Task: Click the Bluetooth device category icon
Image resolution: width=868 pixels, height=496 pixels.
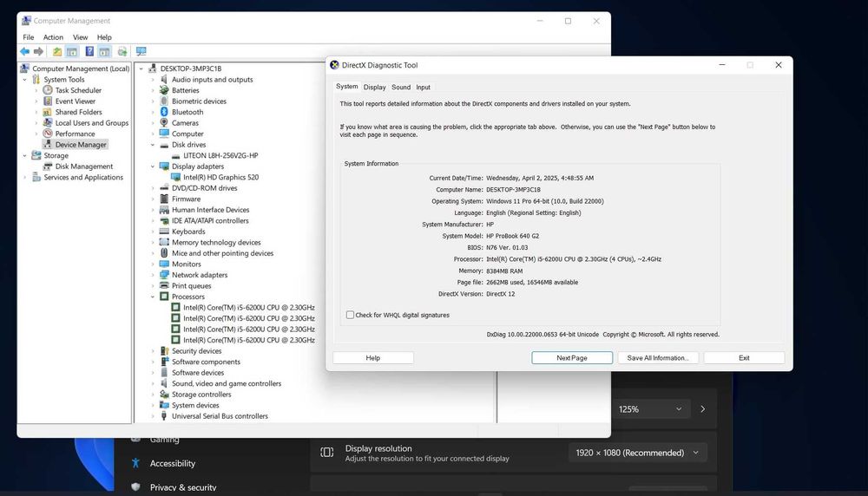Action: 164,112
